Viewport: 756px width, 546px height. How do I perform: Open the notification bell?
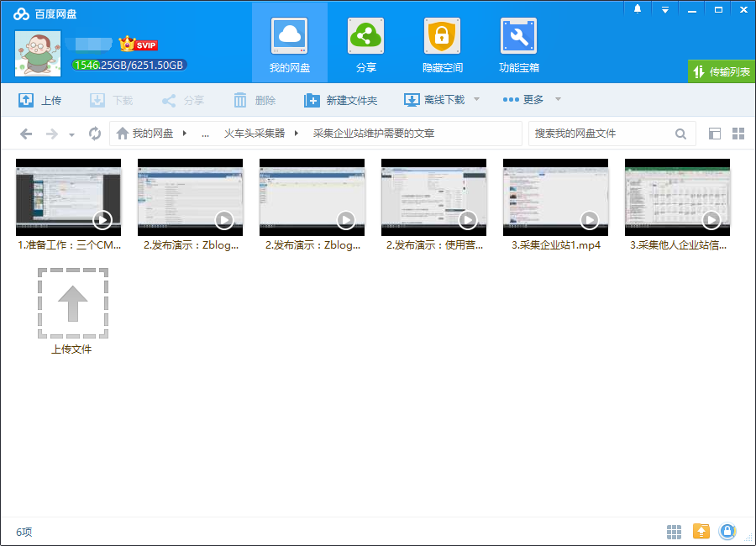pos(638,9)
